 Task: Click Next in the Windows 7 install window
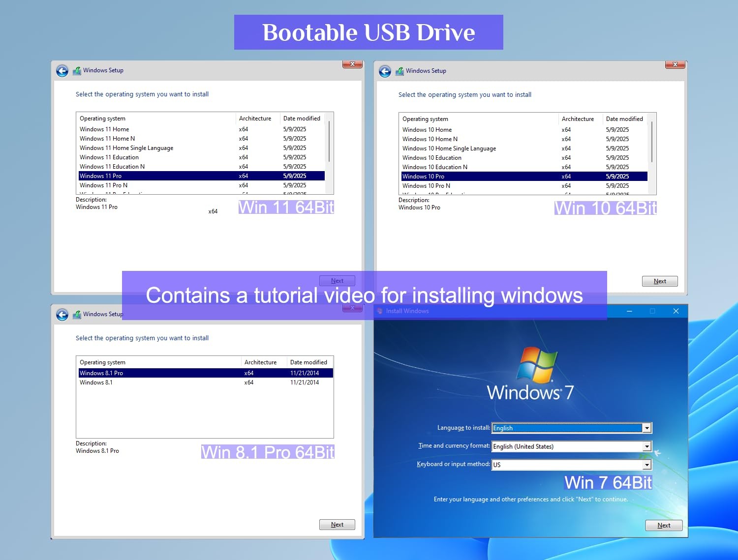[664, 525]
